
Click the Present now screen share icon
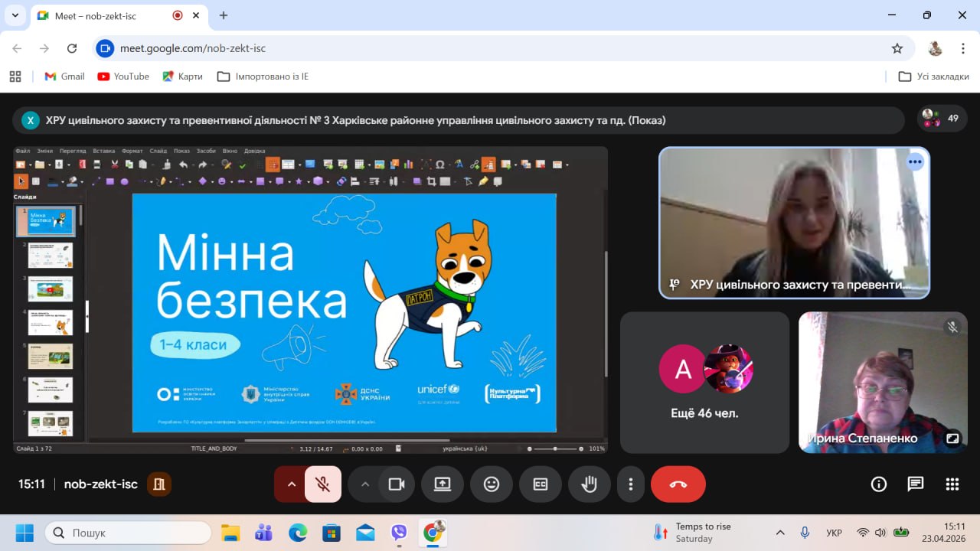[x=443, y=484]
